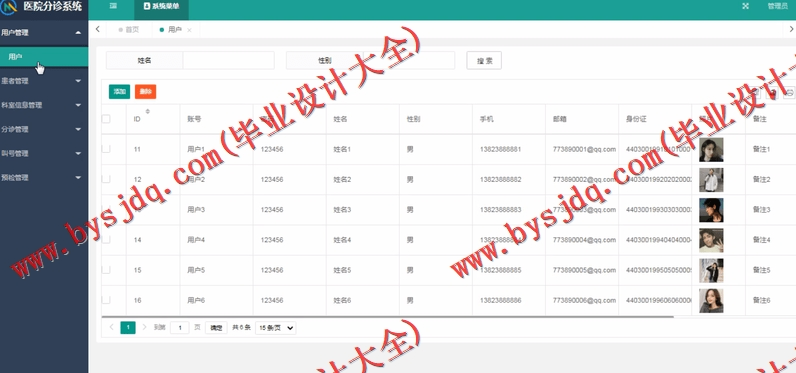The width and height of the screenshot is (796, 373).
Task: Click the 姓名 search input field
Action: tap(228, 60)
